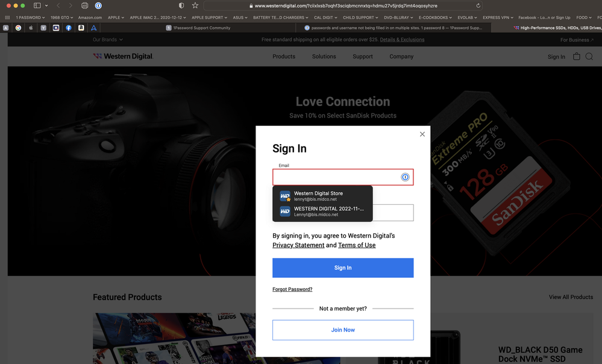The height and width of the screenshot is (364, 602).
Task: Click the Email input field
Action: (336, 177)
